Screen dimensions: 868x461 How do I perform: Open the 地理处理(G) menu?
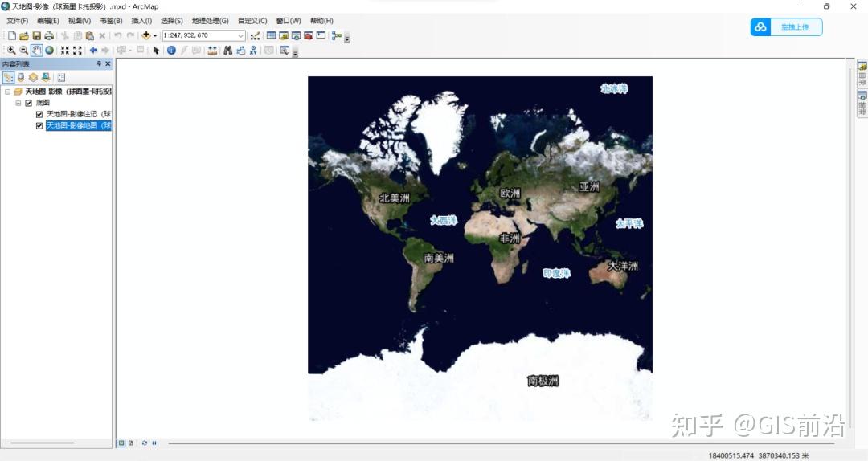[210, 21]
